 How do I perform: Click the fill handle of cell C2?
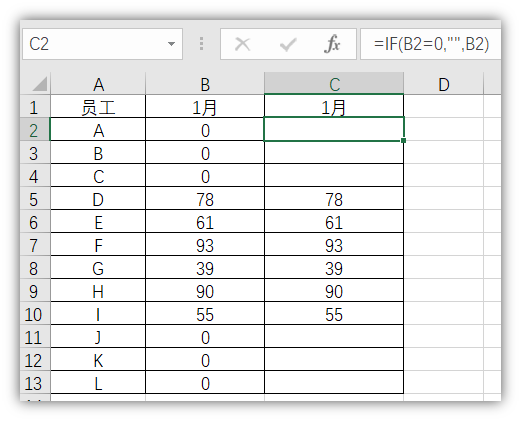[403, 141]
